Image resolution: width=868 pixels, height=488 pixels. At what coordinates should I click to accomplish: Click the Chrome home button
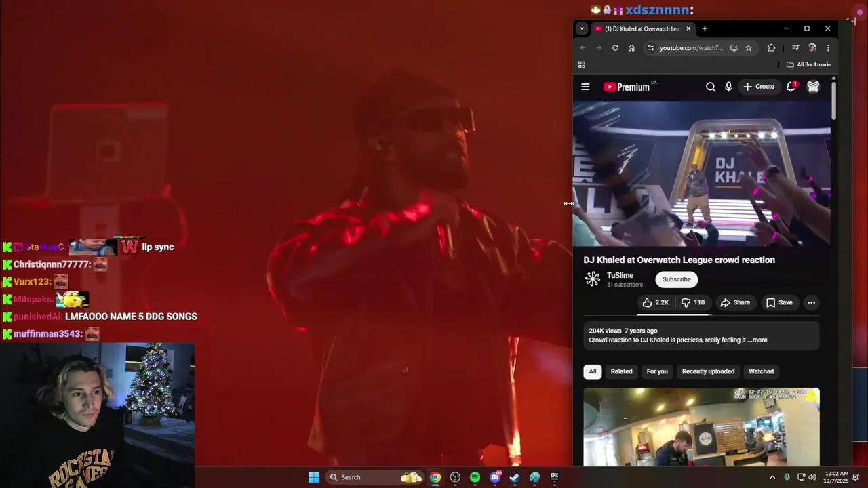pyautogui.click(x=631, y=48)
